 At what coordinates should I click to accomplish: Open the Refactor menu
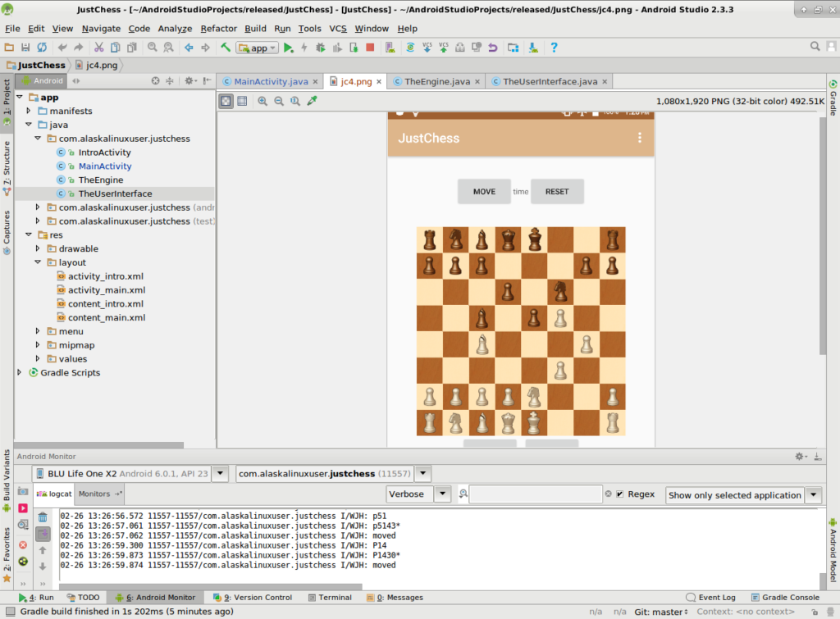pyautogui.click(x=218, y=28)
